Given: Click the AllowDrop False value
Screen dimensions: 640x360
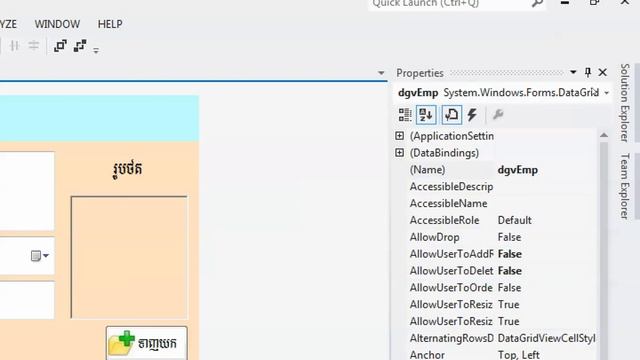Looking at the screenshot, I should [x=509, y=237].
